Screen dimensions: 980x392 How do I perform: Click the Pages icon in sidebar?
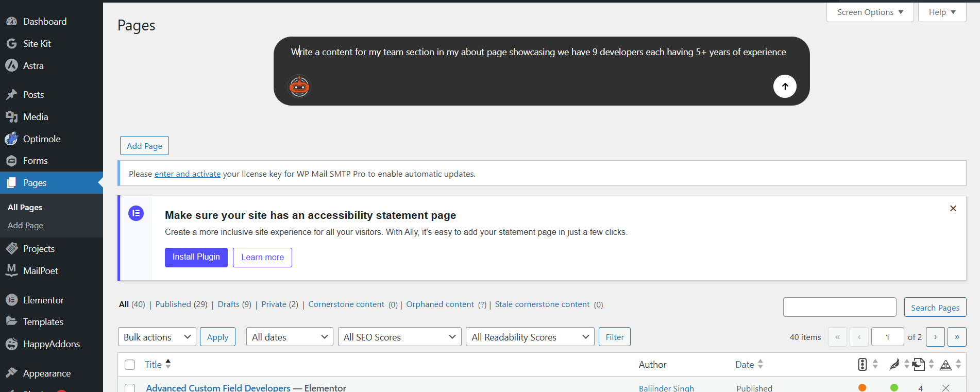11,183
